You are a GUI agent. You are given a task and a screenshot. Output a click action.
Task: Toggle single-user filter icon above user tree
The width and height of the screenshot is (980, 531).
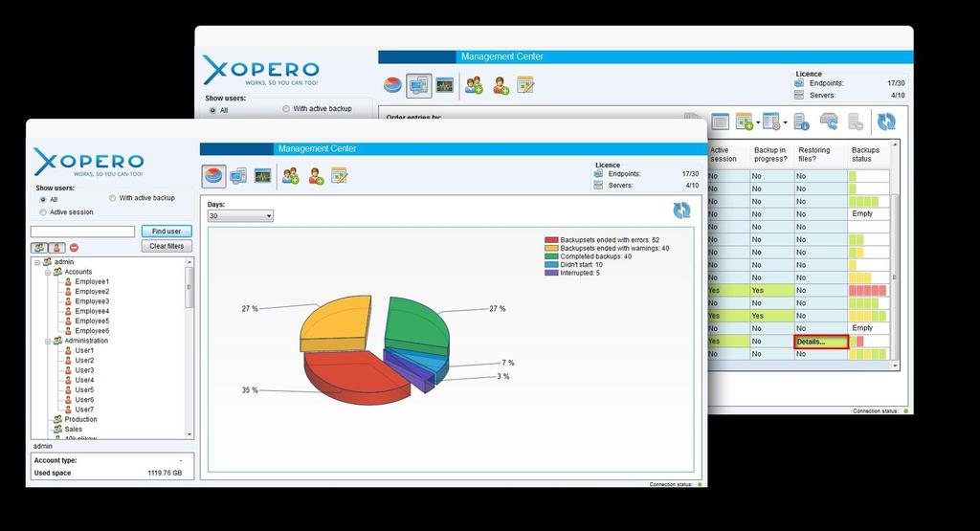point(56,248)
